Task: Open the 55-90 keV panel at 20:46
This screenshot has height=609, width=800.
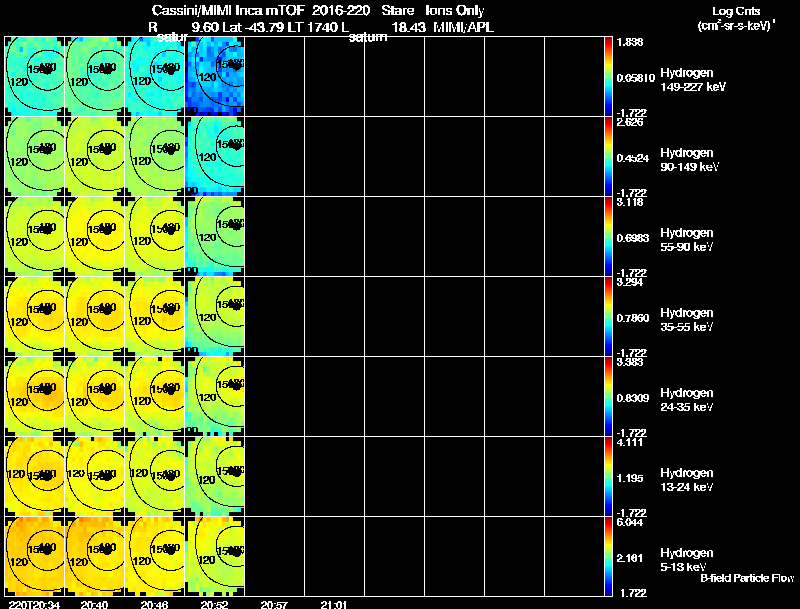Action: [x=155, y=236]
